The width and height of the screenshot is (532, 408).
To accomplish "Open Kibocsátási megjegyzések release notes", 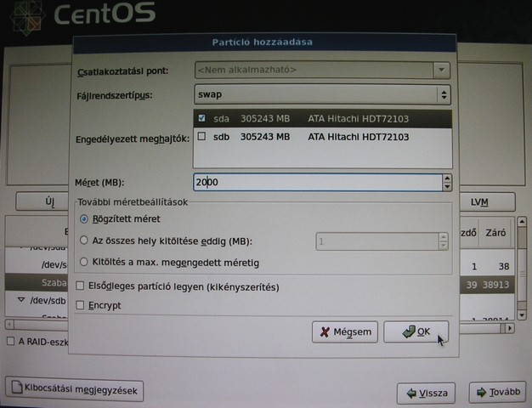I will click(x=75, y=390).
